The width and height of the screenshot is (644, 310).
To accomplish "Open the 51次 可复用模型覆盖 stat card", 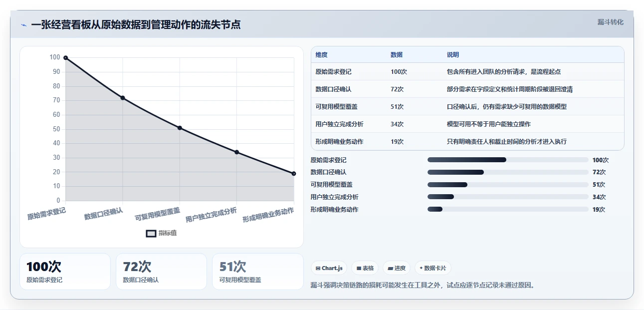I will click(x=258, y=272).
